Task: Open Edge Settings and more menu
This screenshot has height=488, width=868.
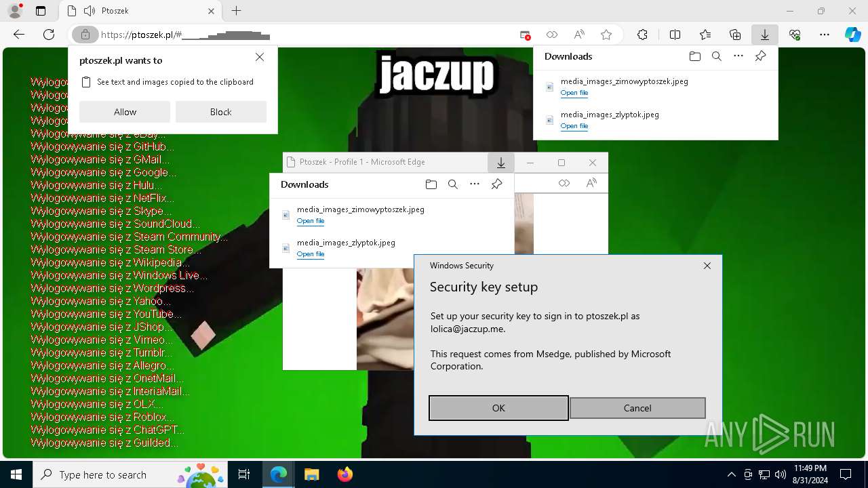Action: [825, 35]
